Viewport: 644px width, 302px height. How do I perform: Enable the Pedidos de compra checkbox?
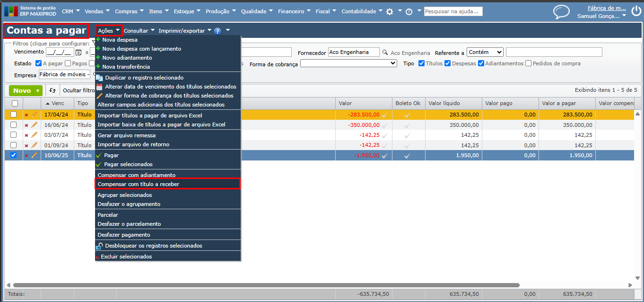coord(528,63)
